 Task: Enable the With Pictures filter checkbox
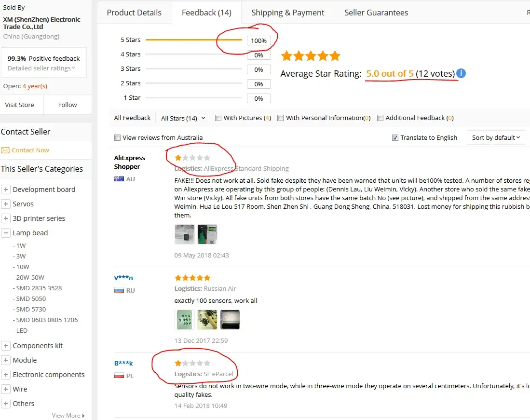click(218, 118)
